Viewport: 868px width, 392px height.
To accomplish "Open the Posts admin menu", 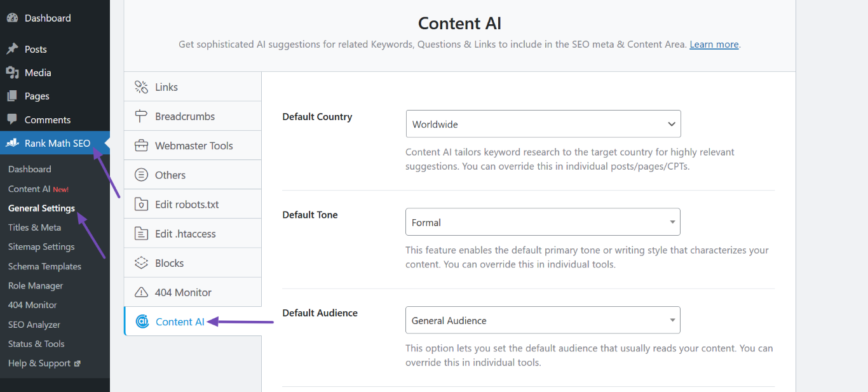I will click(55, 49).
